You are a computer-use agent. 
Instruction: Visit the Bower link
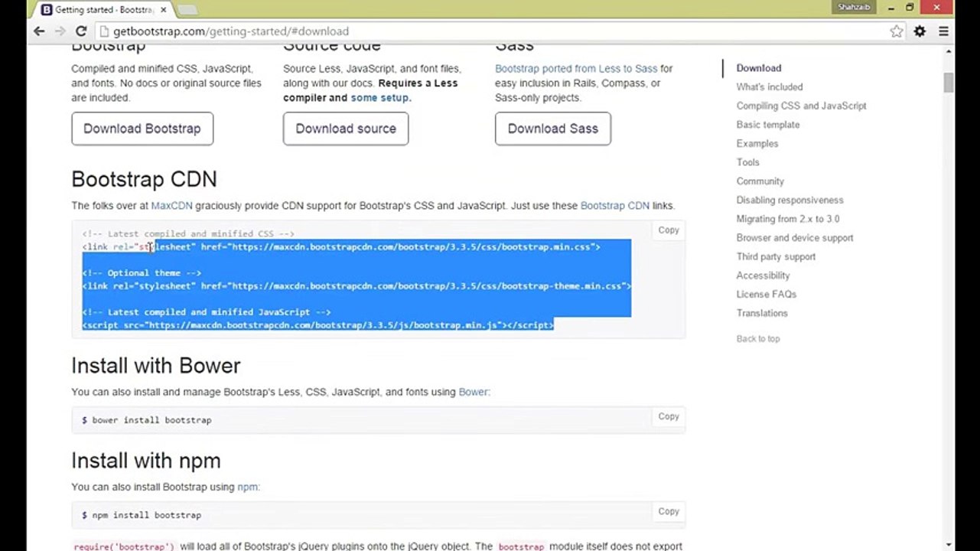[x=473, y=392]
